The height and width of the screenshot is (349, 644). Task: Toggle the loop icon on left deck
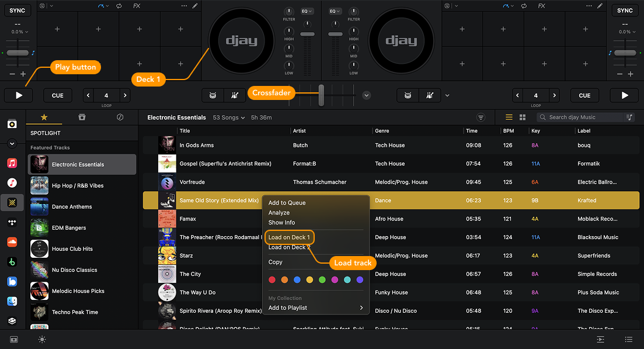pos(119,6)
